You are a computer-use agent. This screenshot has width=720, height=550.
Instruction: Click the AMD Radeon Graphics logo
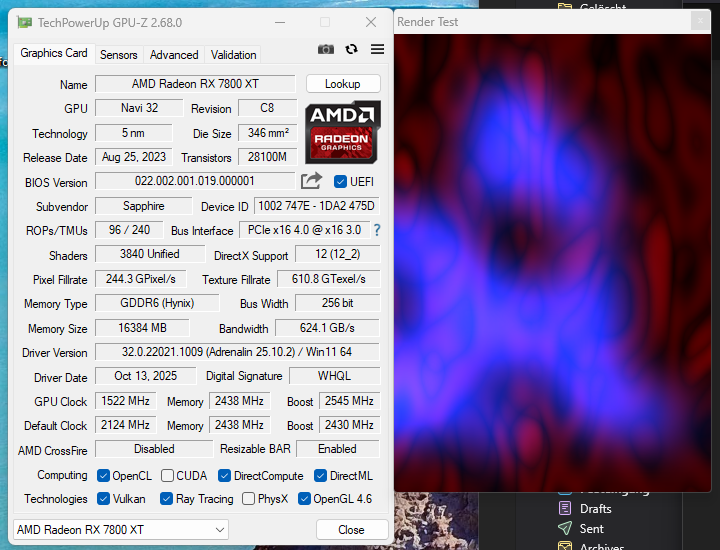coord(343,132)
